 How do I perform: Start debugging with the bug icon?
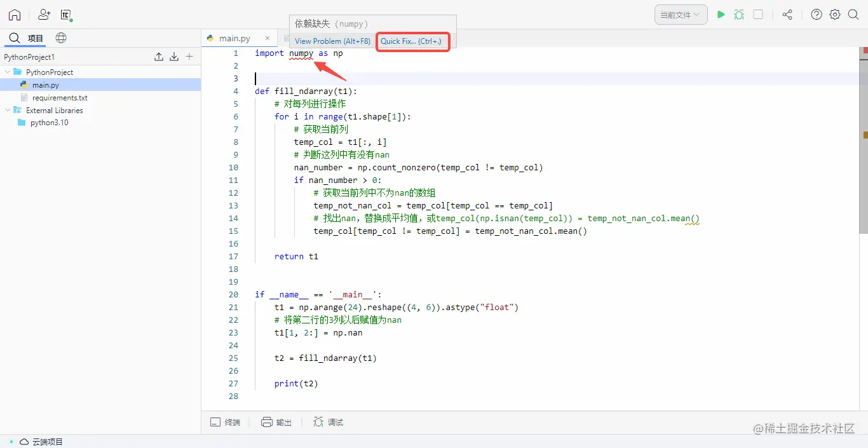pyautogui.click(x=739, y=15)
